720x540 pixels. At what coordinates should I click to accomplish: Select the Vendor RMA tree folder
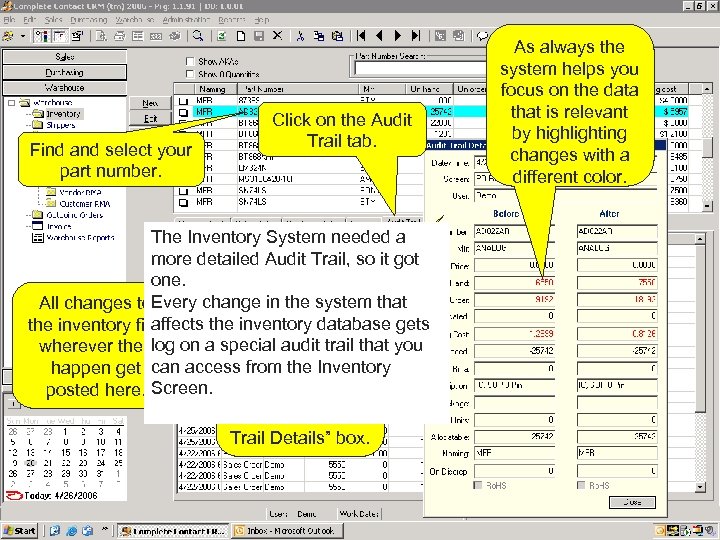tap(74, 192)
